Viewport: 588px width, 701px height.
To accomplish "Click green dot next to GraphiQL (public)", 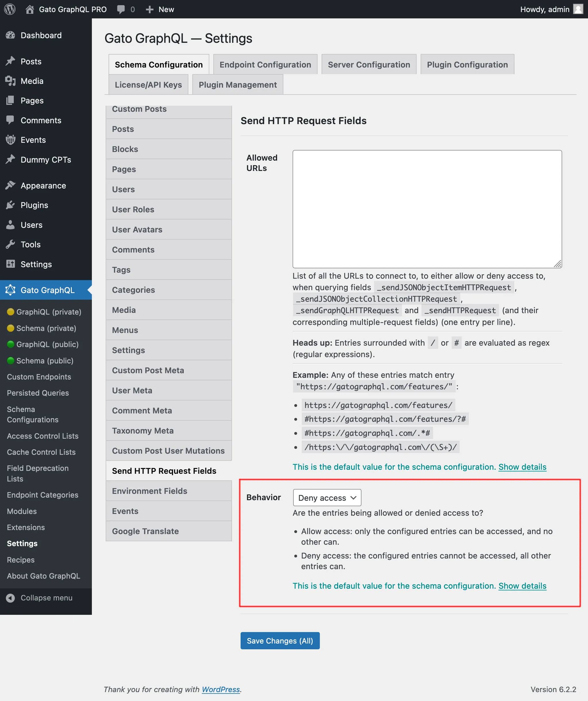I will pyautogui.click(x=11, y=344).
